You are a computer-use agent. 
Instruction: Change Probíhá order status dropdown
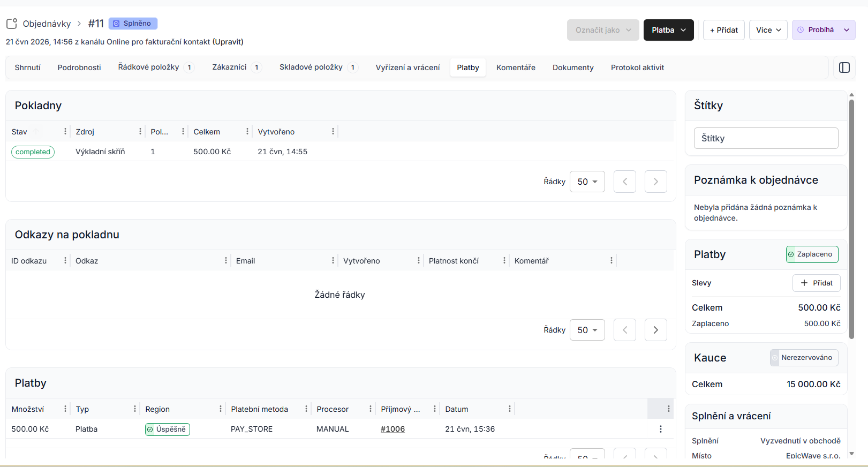pos(824,30)
